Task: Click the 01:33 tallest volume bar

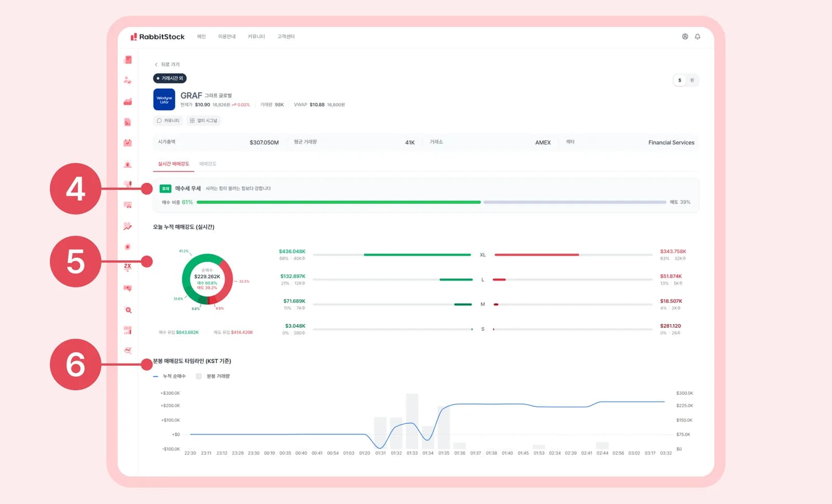Action: [412, 421]
